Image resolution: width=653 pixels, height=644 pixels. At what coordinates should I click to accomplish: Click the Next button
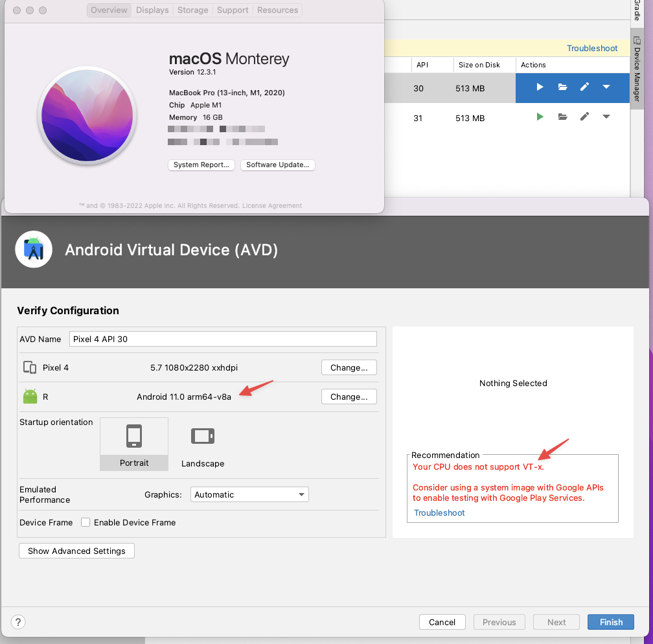(x=556, y=622)
